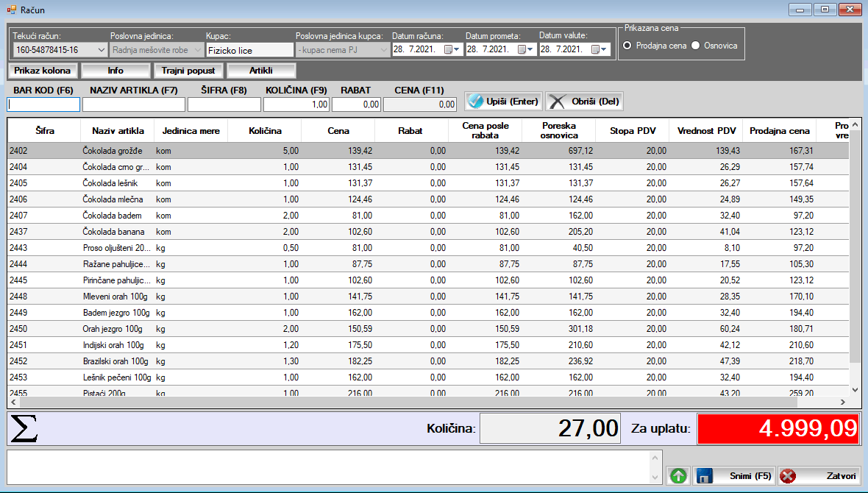The width and height of the screenshot is (868, 493).
Task: Select the Osnovica radio button
Action: pos(695,46)
